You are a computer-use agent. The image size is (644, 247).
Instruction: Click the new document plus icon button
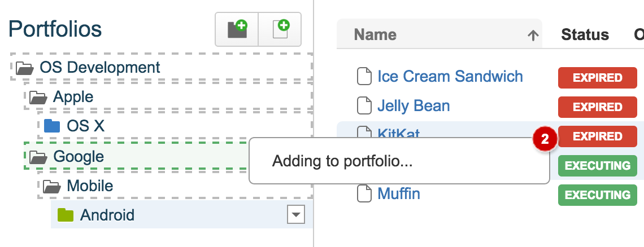[x=280, y=29]
